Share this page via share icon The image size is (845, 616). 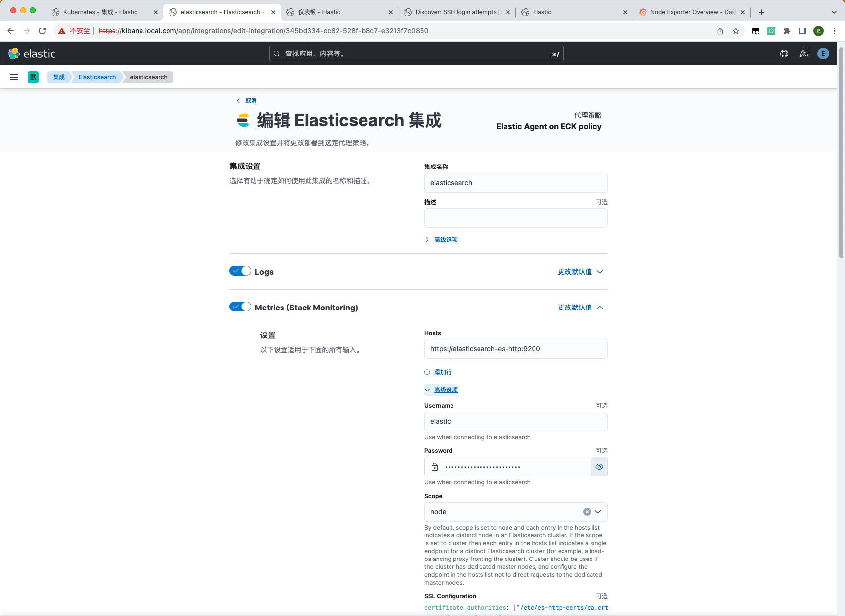pos(720,31)
